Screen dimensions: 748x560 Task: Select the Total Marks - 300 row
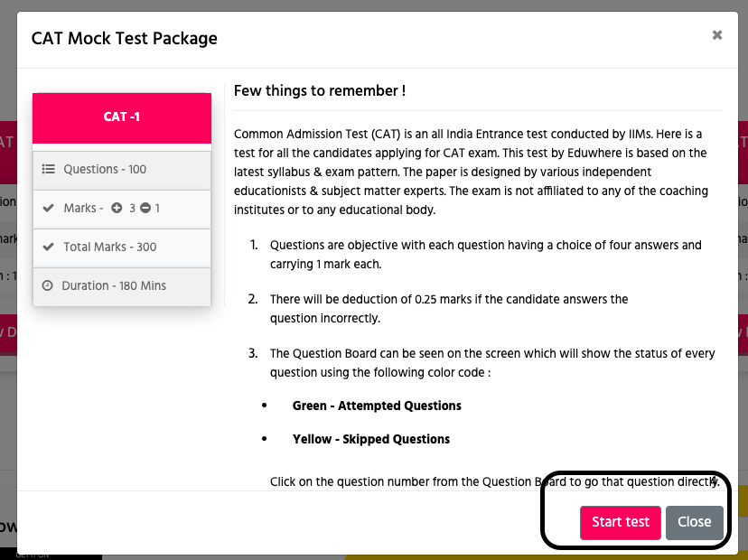(122, 248)
